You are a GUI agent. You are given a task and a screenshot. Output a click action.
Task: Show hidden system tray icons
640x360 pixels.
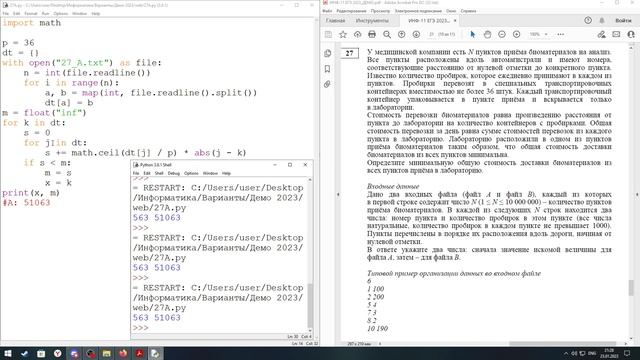coord(566,353)
